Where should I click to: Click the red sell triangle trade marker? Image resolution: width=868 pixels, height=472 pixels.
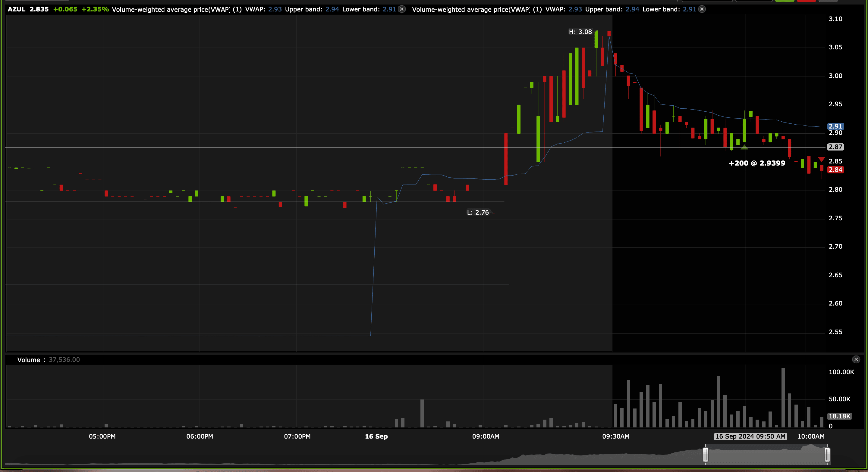(x=822, y=159)
